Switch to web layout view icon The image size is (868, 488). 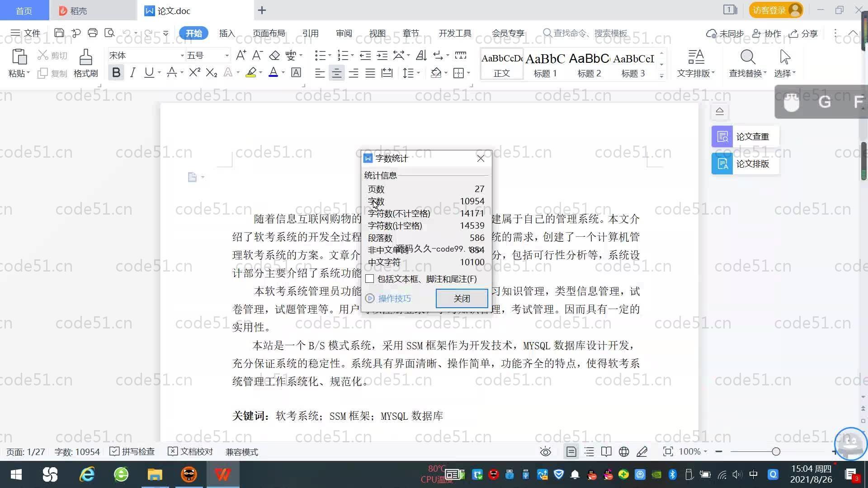624,451
